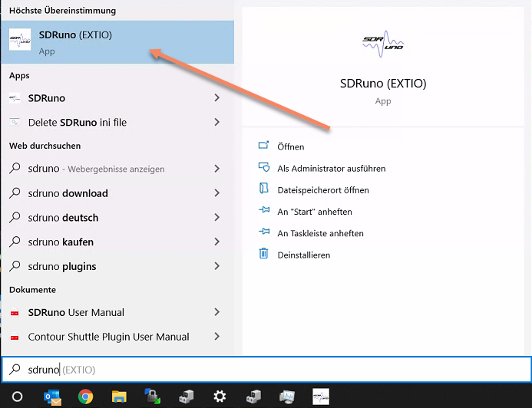Open File Explorer from the taskbar
This screenshot has width=532, height=408.
pyautogui.click(x=119, y=396)
